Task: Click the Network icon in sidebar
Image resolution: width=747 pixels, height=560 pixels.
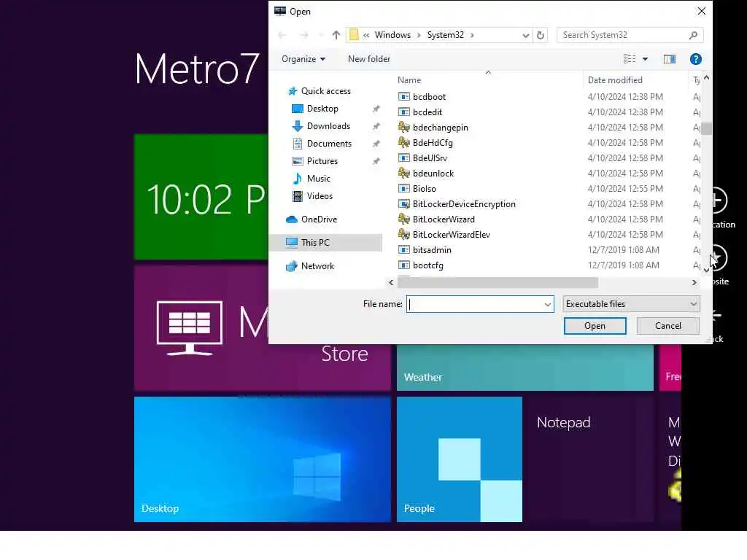Action: 292,266
